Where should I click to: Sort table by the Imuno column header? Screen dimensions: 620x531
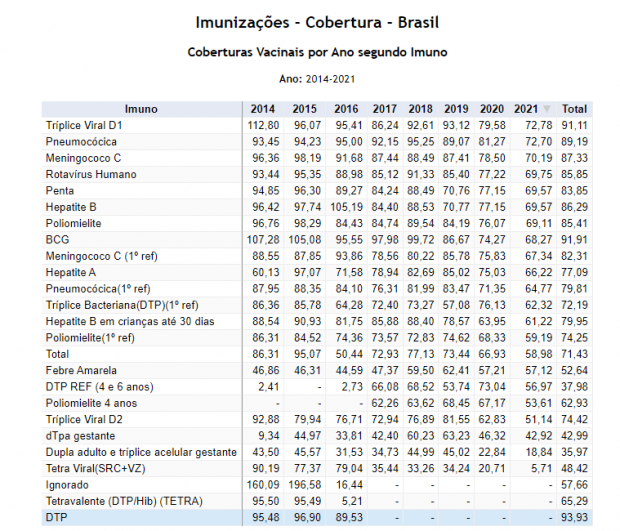pos(140,109)
